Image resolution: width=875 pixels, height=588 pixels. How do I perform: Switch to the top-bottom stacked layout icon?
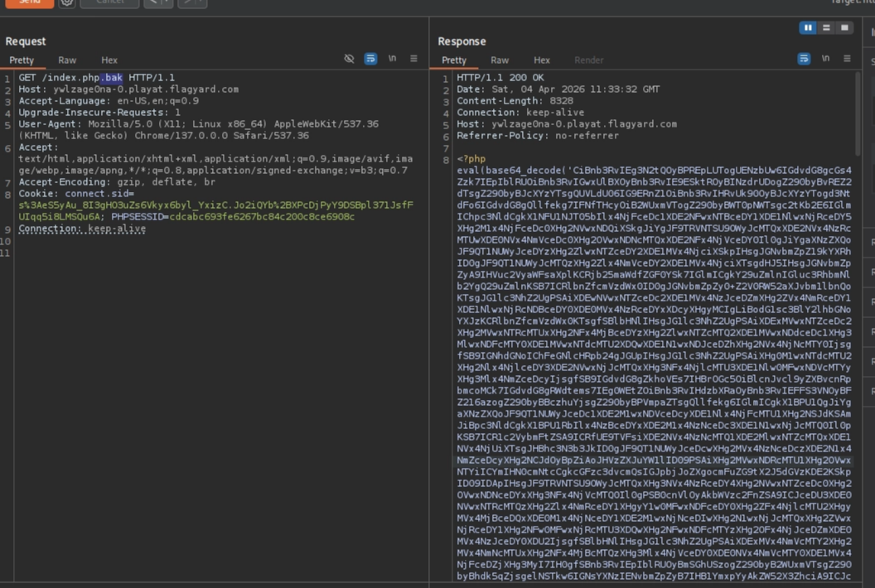click(x=826, y=28)
